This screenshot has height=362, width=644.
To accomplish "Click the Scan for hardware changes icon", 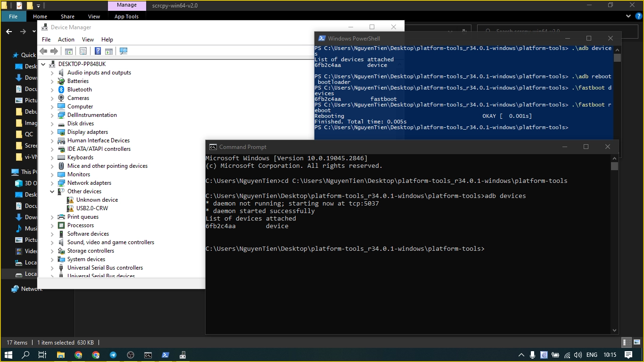I will pyautogui.click(x=124, y=51).
